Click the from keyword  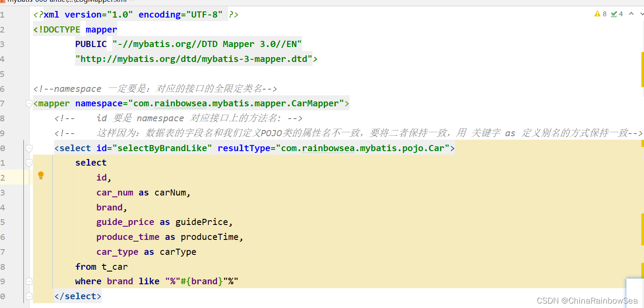(x=86, y=267)
